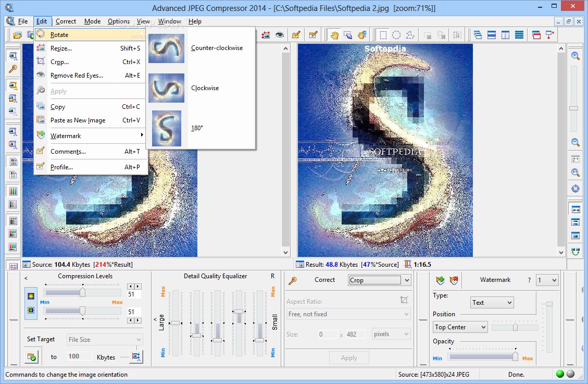Open the File menu
Screen dimensions: 588x384
point(22,21)
